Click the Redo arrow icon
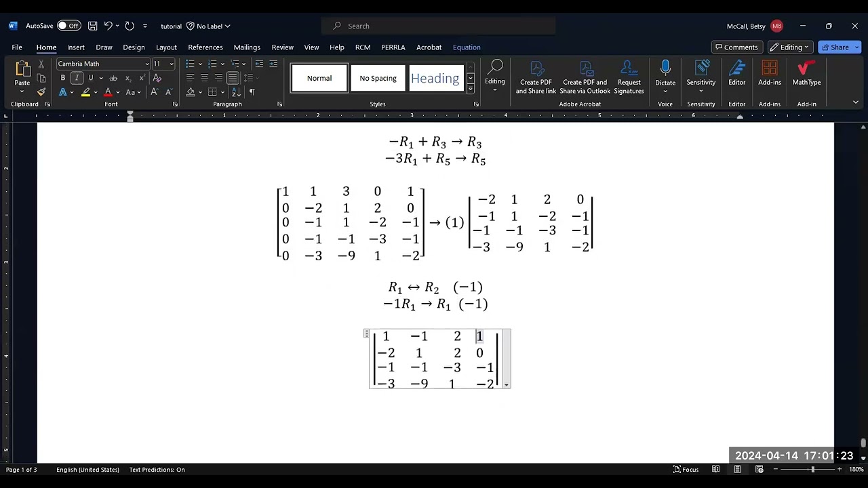This screenshot has width=868, height=488. (130, 26)
